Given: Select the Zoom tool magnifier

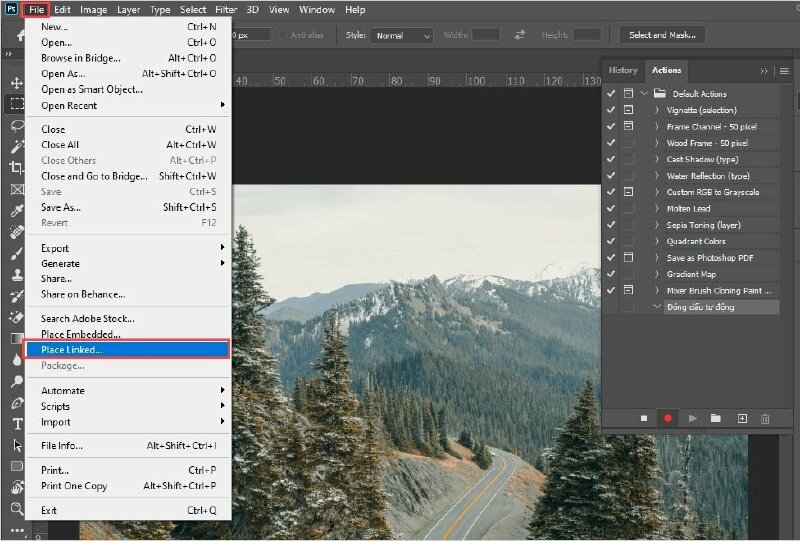Looking at the screenshot, I should [x=16, y=508].
